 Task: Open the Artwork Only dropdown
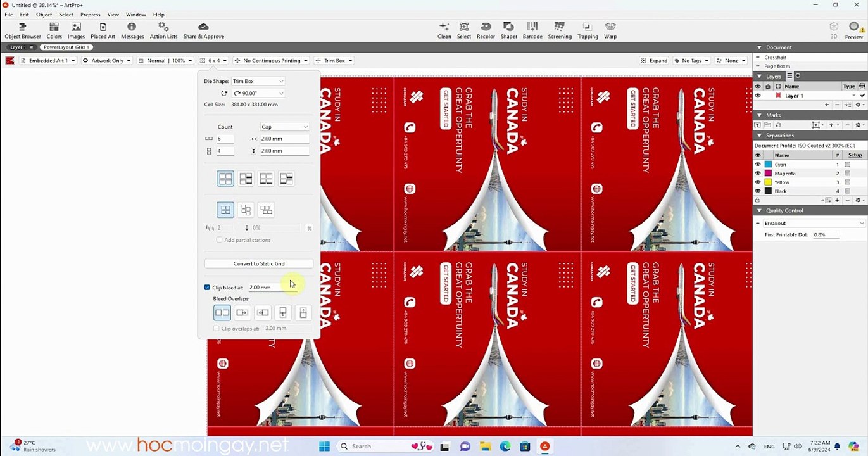tap(107, 61)
